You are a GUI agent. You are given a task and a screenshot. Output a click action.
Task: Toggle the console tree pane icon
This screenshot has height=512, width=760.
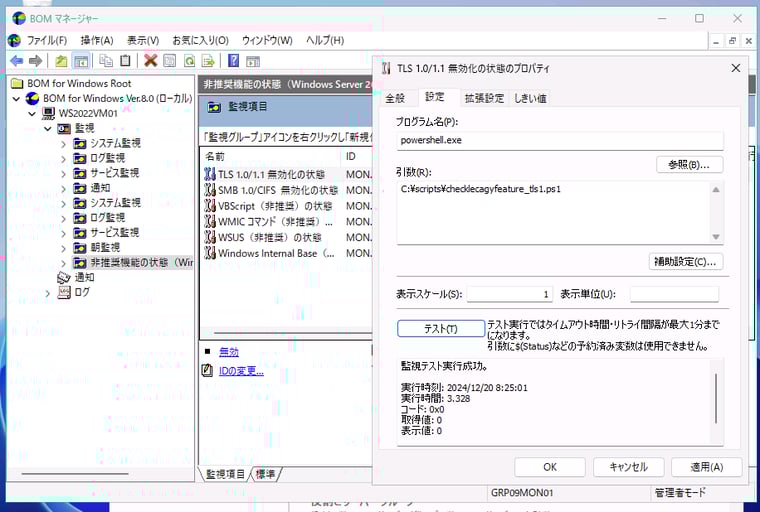[x=81, y=61]
